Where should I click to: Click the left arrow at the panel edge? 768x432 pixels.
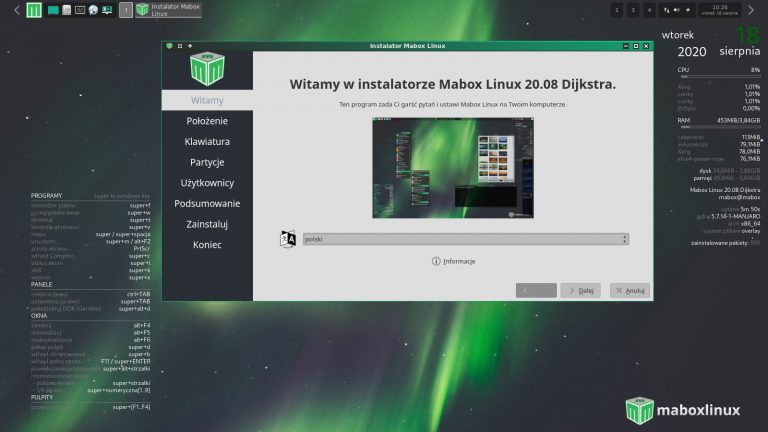(15, 10)
